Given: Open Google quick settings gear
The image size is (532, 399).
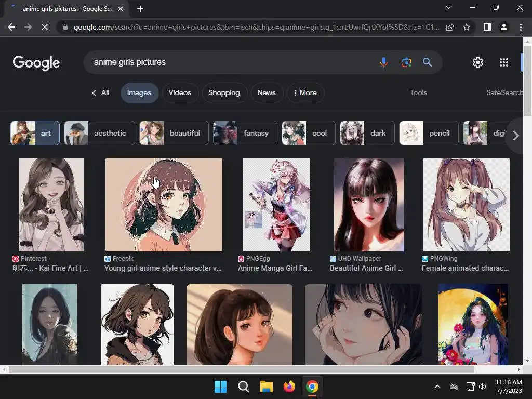Looking at the screenshot, I should [x=478, y=62].
